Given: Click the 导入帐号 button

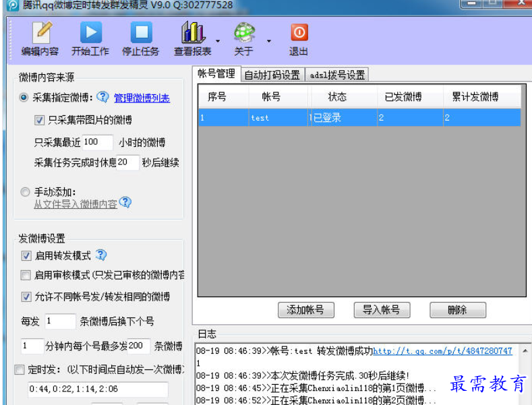Looking at the screenshot, I should 382,310.
